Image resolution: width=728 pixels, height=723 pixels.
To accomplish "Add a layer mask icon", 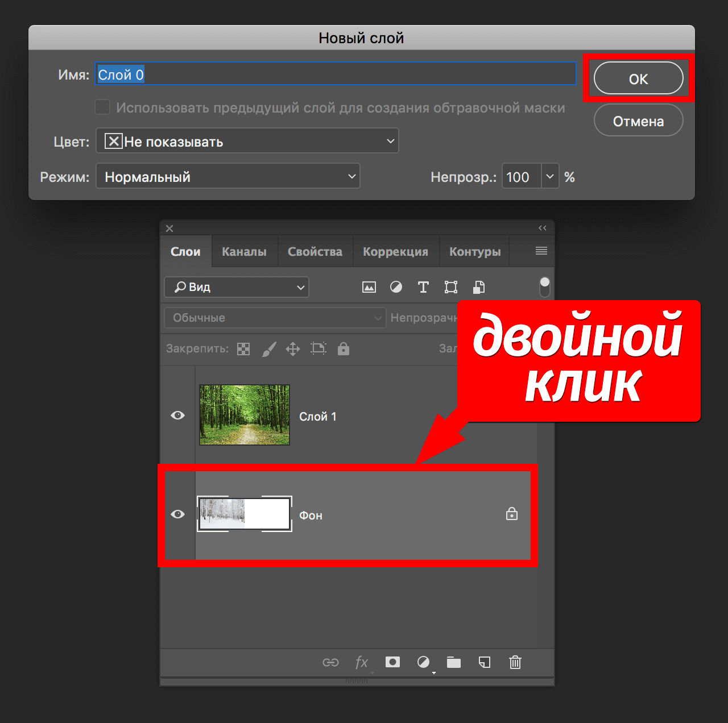I will 392,662.
